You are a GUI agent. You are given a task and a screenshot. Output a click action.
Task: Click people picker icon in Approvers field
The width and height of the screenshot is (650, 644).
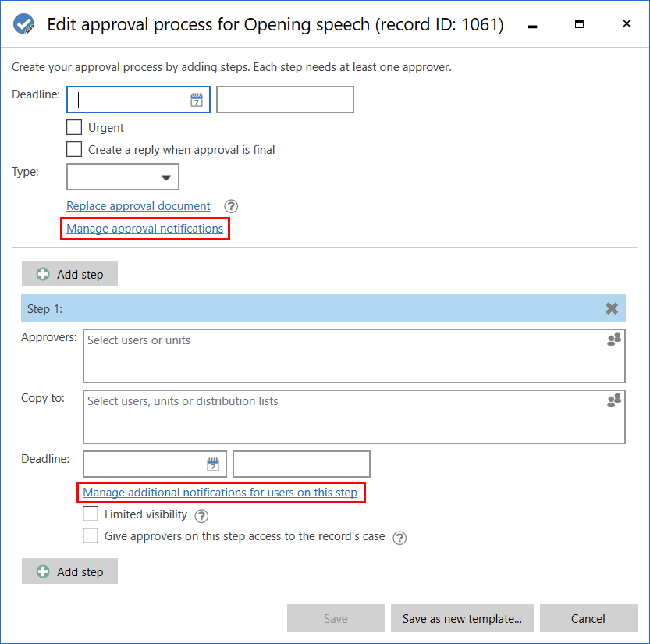(613, 340)
